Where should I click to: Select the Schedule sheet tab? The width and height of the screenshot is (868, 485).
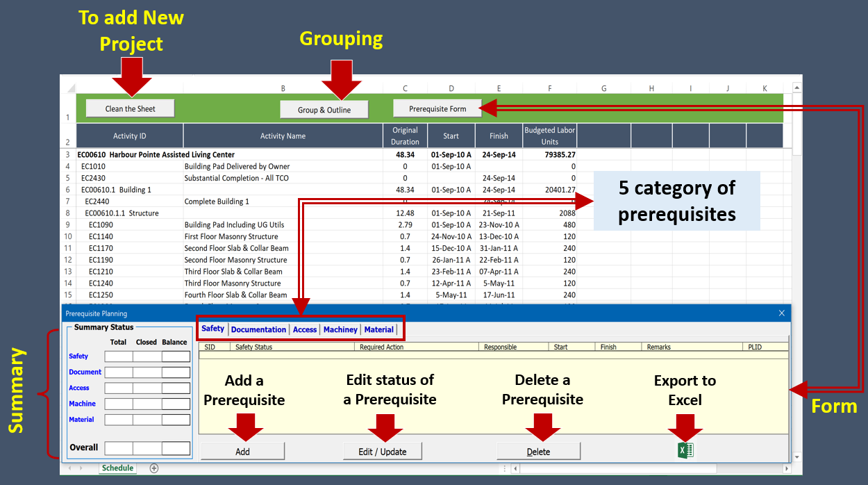117,468
